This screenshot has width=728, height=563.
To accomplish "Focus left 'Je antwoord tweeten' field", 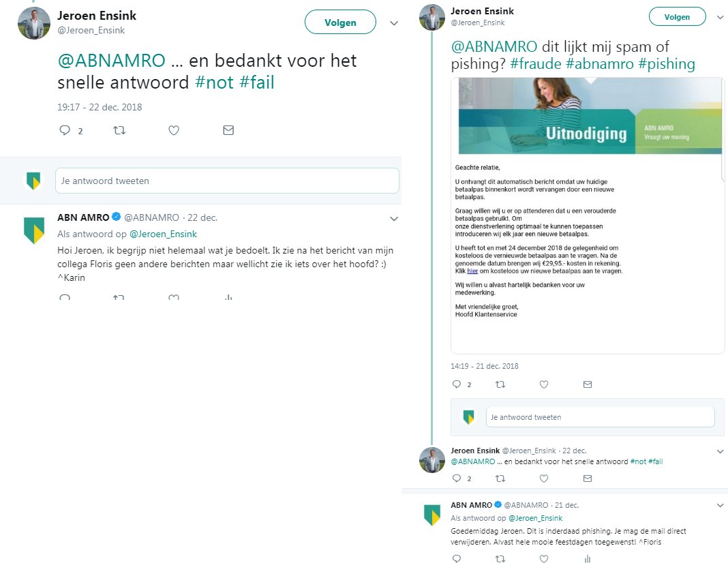I will (x=227, y=181).
